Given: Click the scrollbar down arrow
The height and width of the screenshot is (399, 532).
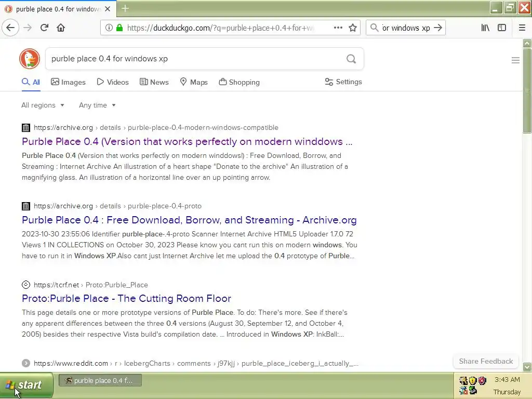Looking at the screenshot, I should point(527,367).
